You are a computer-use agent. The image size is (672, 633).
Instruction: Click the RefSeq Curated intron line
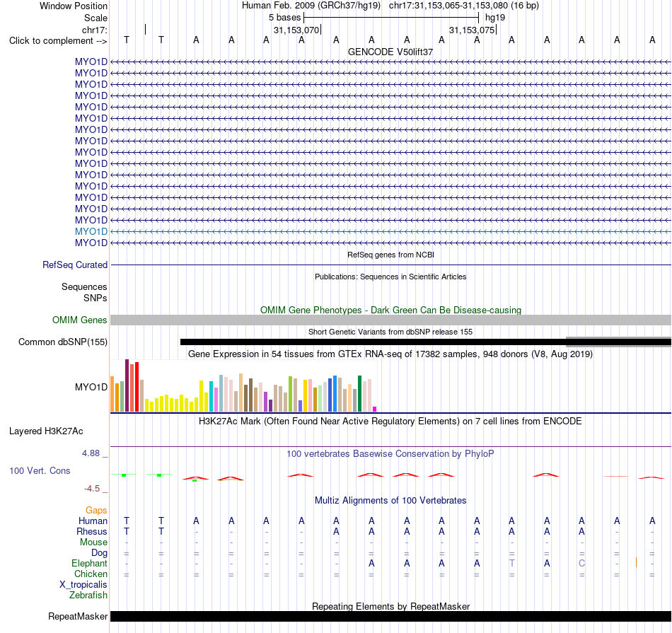tap(390, 265)
